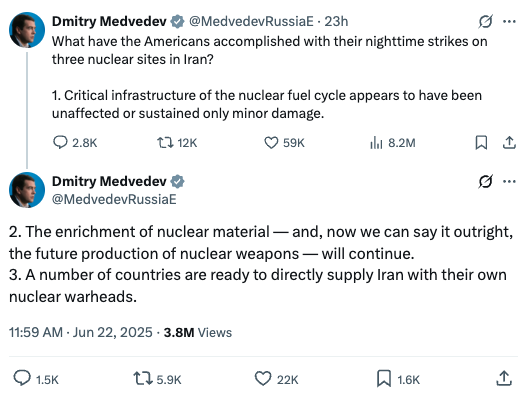Click the 11:59 AM Jun 22, 2025 timestamp
The width and height of the screenshot is (530, 396).
coord(80,332)
